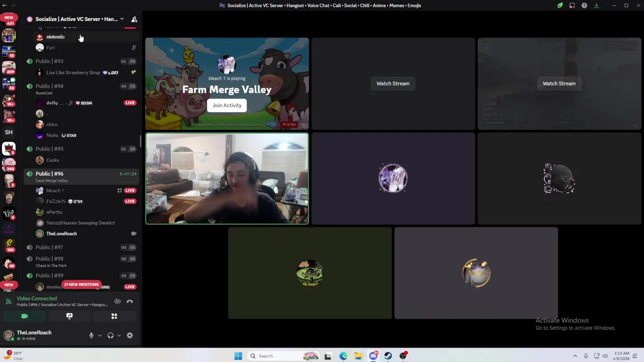This screenshot has height=362, width=644.
Task: Mute the microphone in the user panel
Action: [91, 335]
